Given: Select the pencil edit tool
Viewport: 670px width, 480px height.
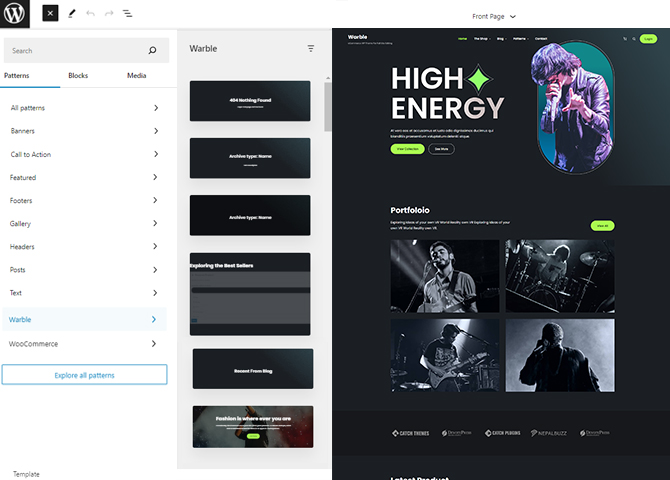Looking at the screenshot, I should 71,14.
